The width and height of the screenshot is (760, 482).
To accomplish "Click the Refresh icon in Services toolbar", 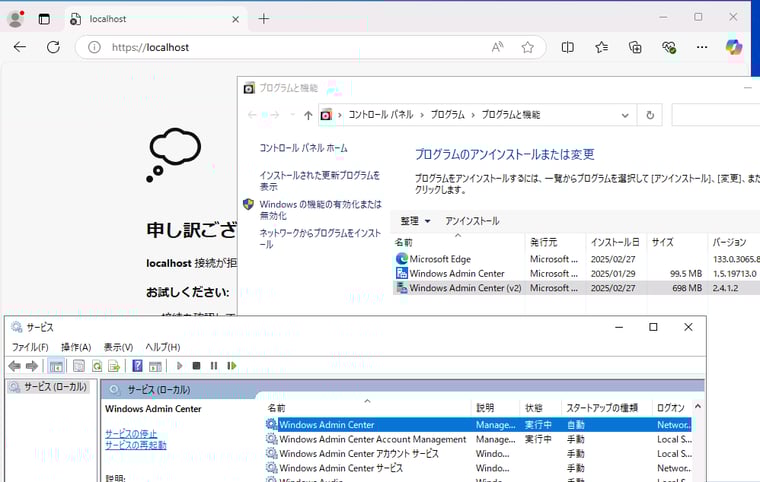I will tap(96, 366).
